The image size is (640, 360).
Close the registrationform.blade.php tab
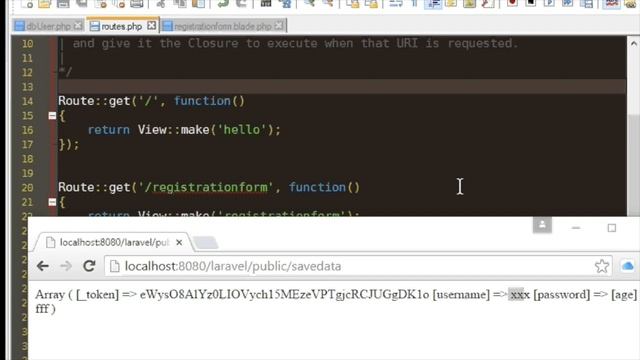click(278, 26)
